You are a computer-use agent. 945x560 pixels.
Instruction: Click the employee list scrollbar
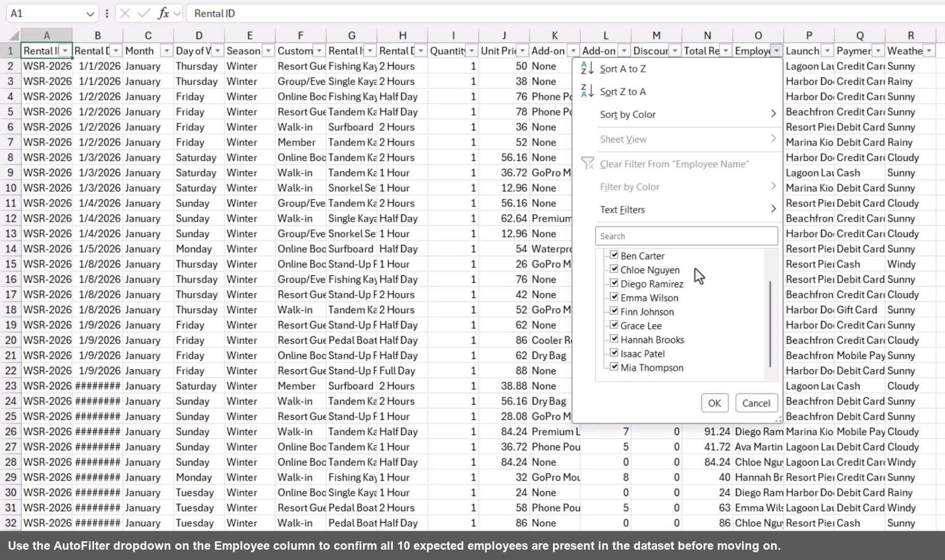click(x=771, y=323)
